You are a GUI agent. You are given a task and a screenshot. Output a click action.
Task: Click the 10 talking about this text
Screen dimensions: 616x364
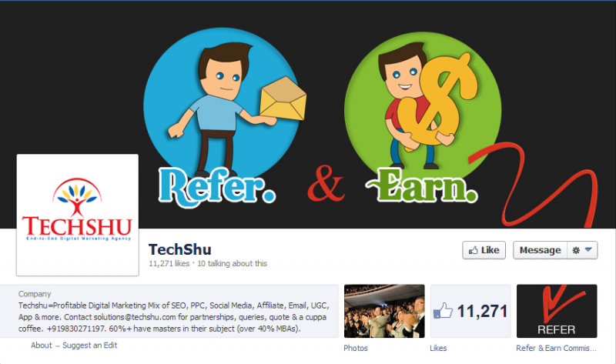(x=233, y=263)
